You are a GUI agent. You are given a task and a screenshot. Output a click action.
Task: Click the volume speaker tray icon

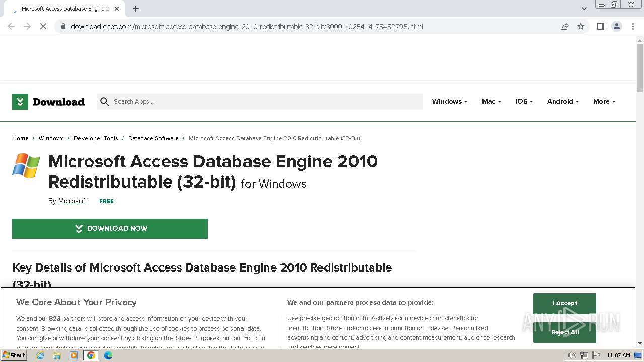(572, 355)
